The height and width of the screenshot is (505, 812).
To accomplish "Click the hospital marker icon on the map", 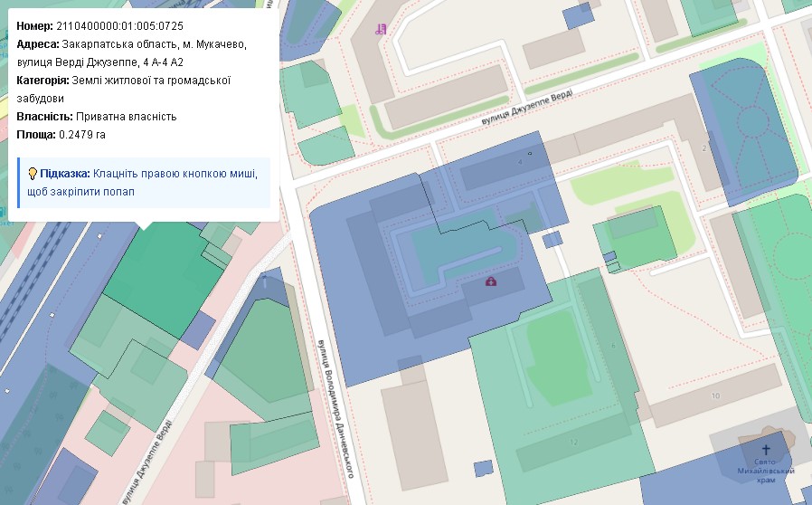I will coord(491,281).
